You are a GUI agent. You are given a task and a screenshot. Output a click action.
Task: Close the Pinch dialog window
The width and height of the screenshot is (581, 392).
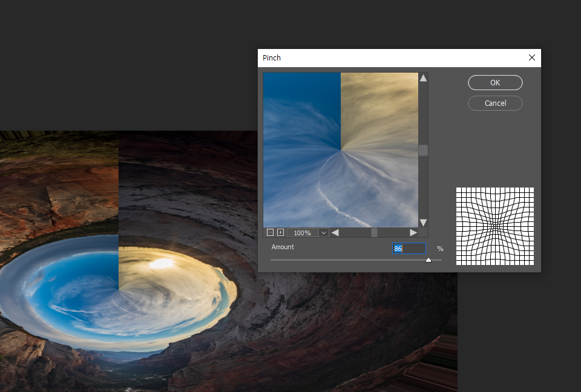click(x=532, y=57)
